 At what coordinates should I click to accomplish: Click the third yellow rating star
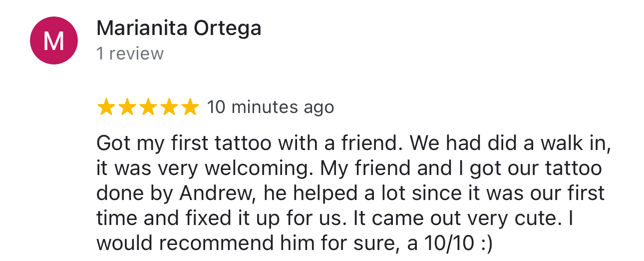coord(148,107)
